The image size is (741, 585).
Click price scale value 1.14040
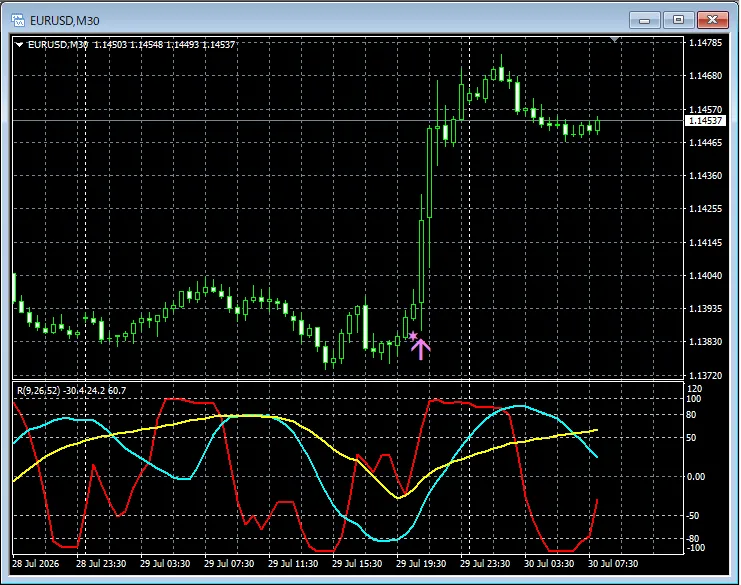[x=706, y=275]
